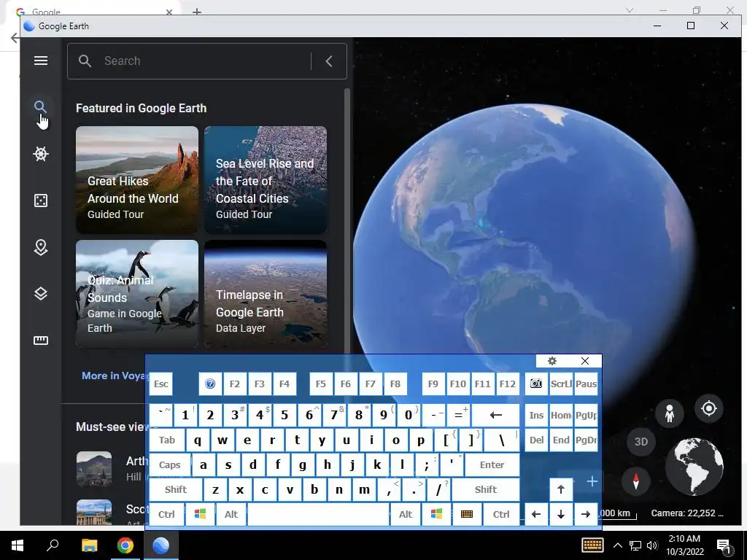Open Voyager ship wheel icon

pos(41,153)
